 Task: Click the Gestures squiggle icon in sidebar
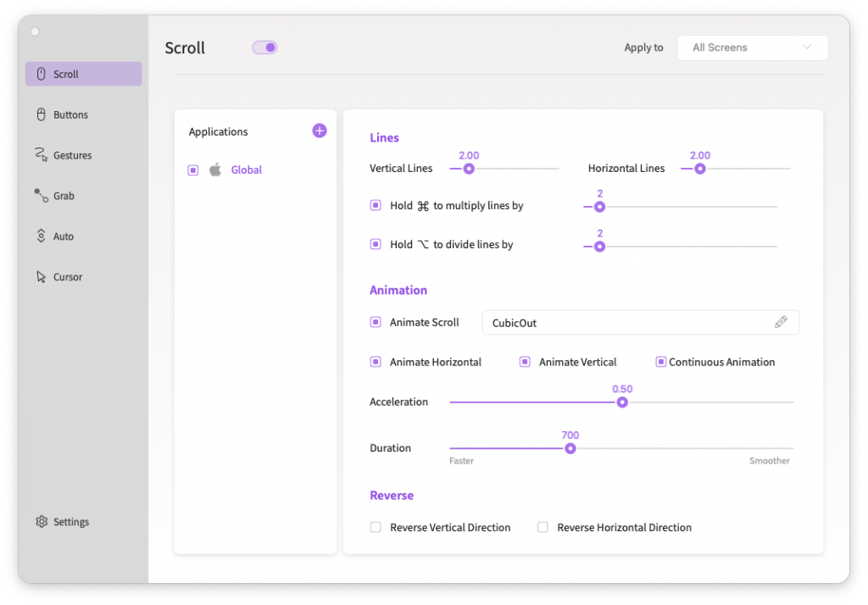41,154
